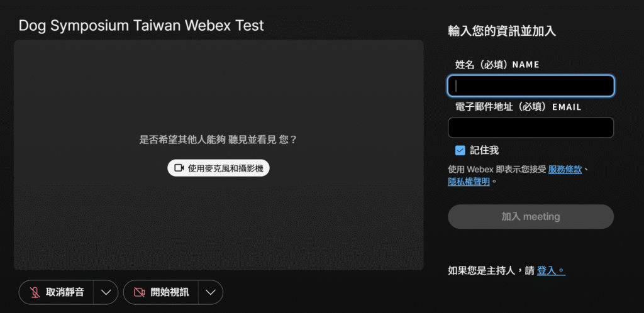Click the 記住我 label text
644x313 pixels.
click(484, 150)
